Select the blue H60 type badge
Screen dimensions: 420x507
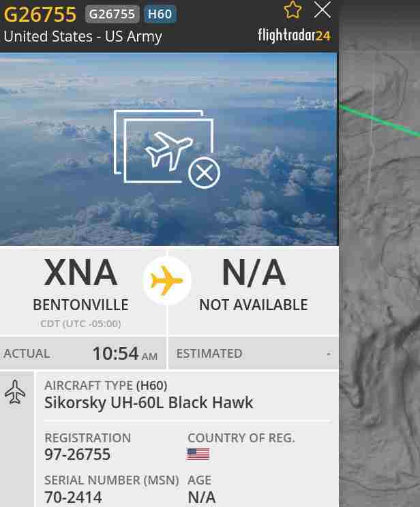tap(160, 14)
